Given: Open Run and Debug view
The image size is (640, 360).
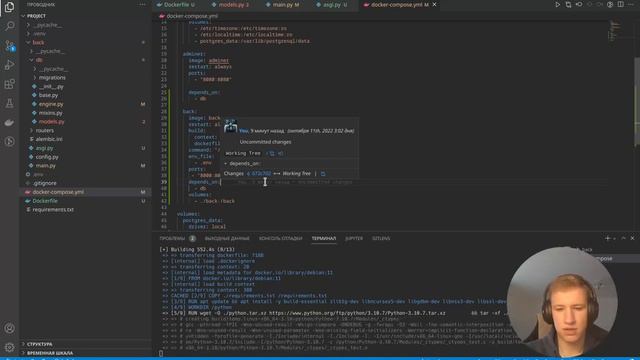Looking at the screenshot, I should click(9, 65).
